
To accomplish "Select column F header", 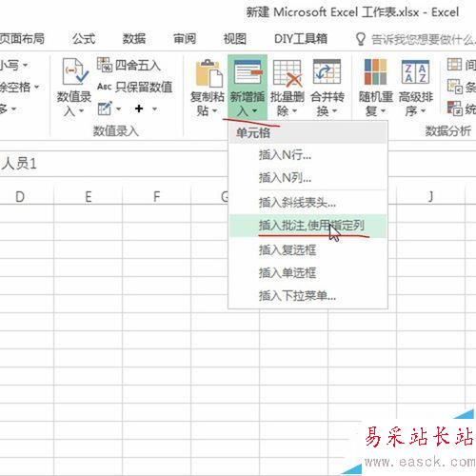I will tap(157, 197).
